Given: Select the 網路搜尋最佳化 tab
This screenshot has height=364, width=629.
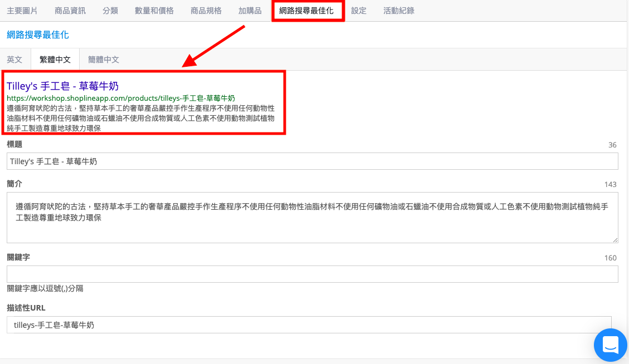Looking at the screenshot, I should point(306,11).
